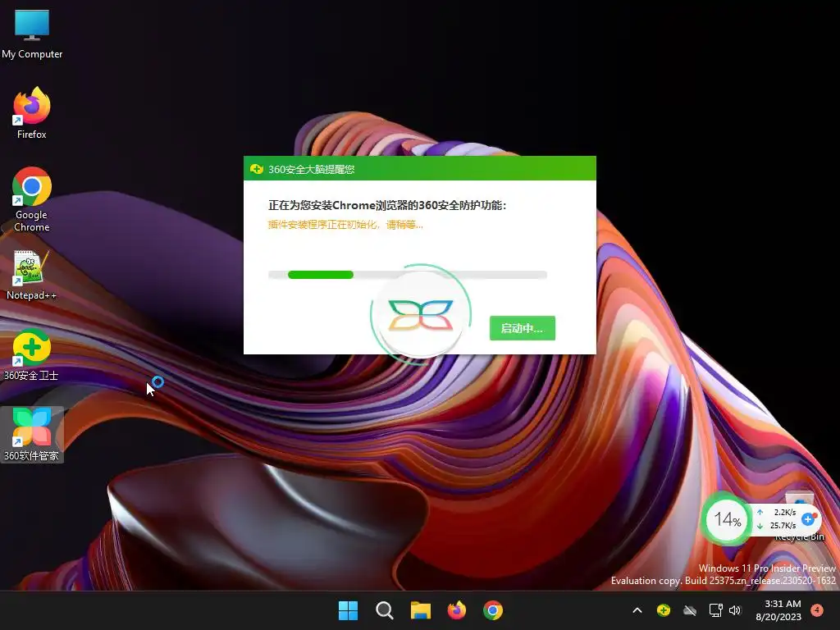Click the butterfly loading logo in dialog

[421, 314]
